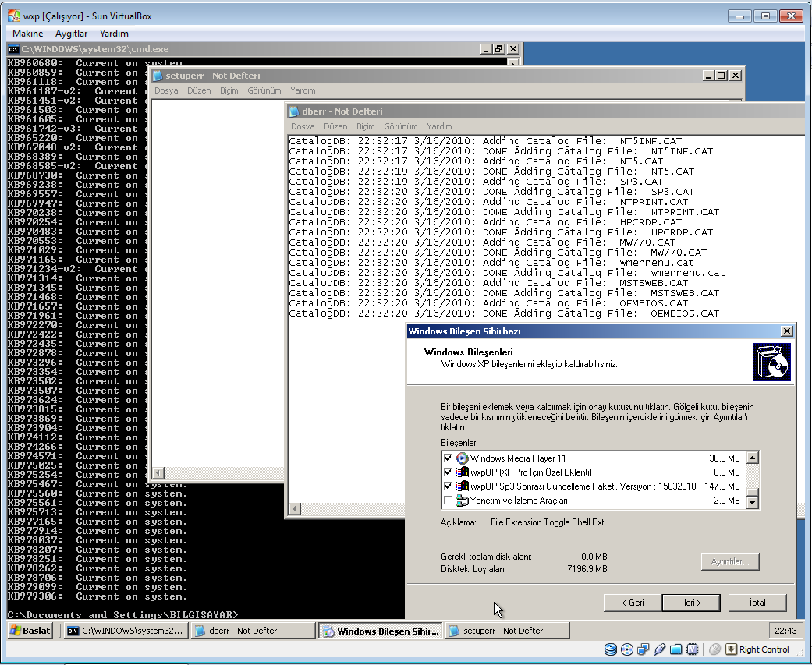Restore the cmd.exe window

[x=499, y=49]
